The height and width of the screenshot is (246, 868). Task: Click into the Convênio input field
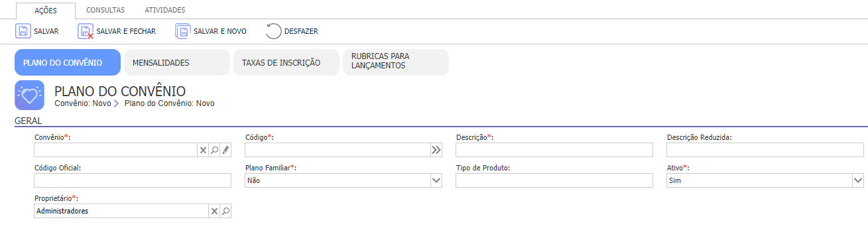pyautogui.click(x=116, y=151)
